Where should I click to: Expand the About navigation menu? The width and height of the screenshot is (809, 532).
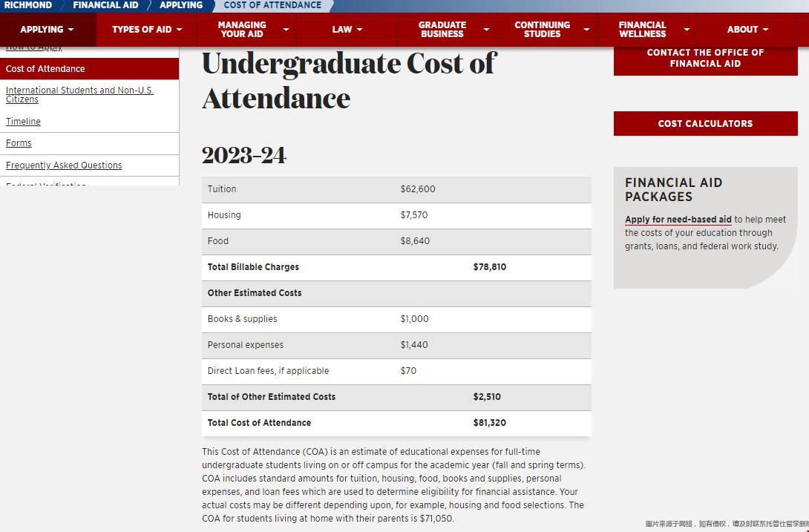(x=747, y=30)
